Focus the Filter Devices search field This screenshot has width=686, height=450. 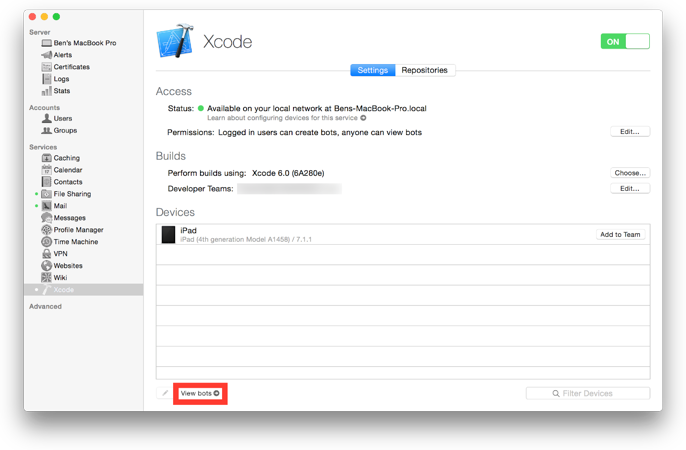click(x=588, y=393)
